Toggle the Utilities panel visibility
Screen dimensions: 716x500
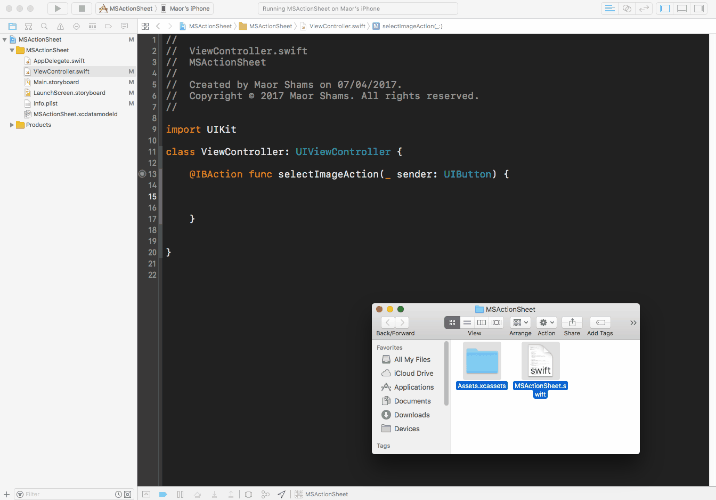[x=699, y=8]
